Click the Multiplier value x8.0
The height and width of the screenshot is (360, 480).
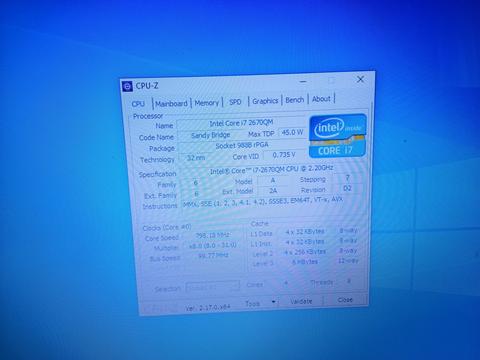pyautogui.click(x=212, y=246)
